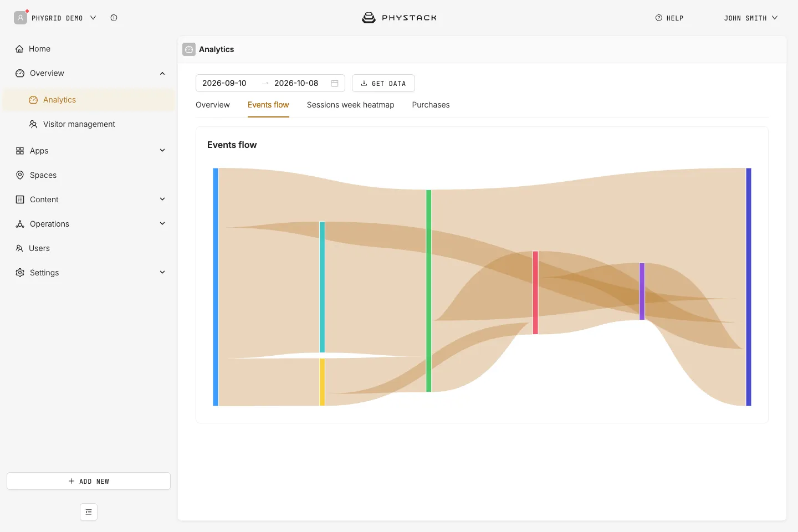Viewport: 798px width, 532px height.
Task: Open the Sessions week heatmap tab
Action: (x=351, y=105)
